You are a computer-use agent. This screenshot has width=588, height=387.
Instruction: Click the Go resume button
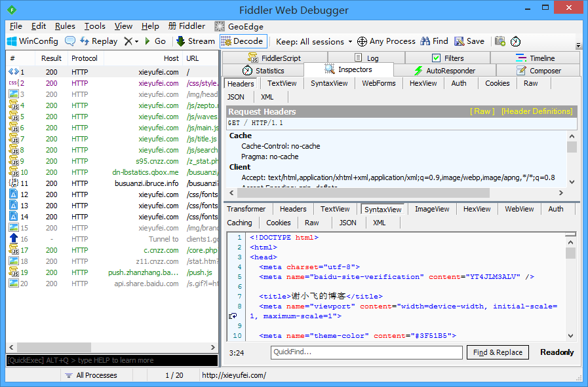[x=155, y=41]
